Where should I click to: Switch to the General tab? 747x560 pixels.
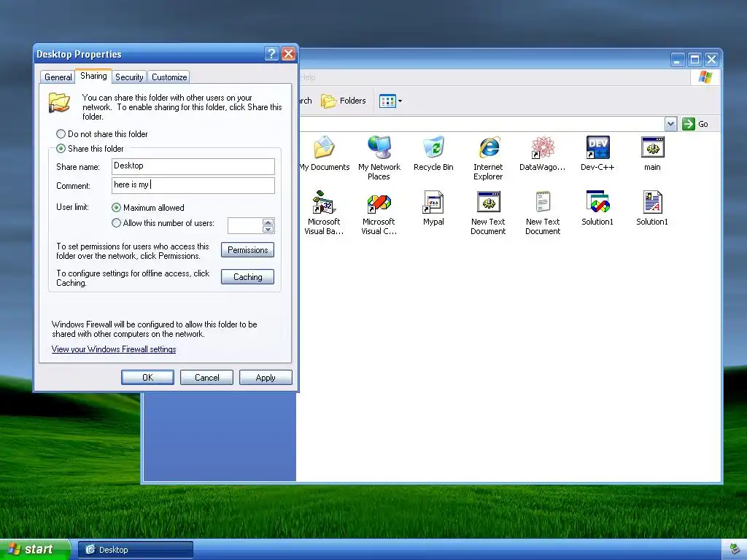[x=58, y=77]
